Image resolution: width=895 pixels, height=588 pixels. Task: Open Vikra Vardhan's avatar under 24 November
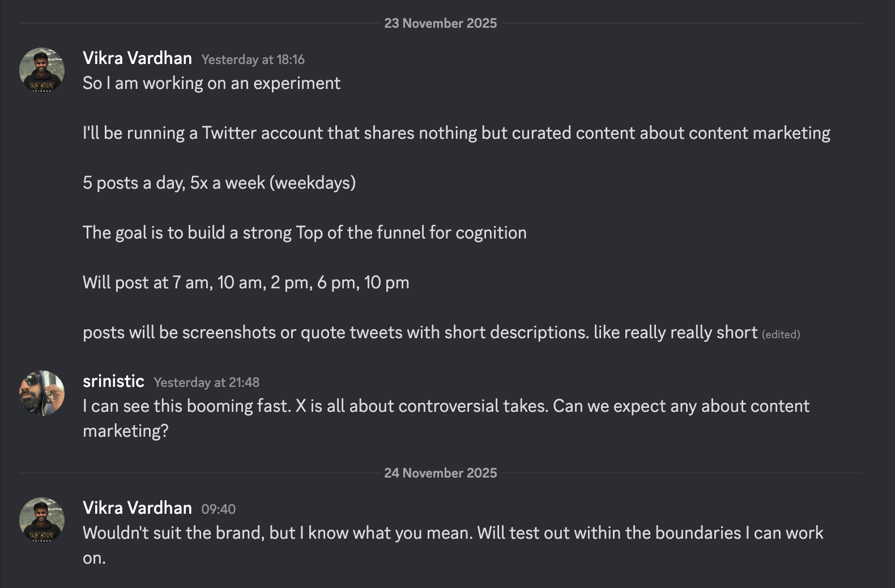point(41,519)
